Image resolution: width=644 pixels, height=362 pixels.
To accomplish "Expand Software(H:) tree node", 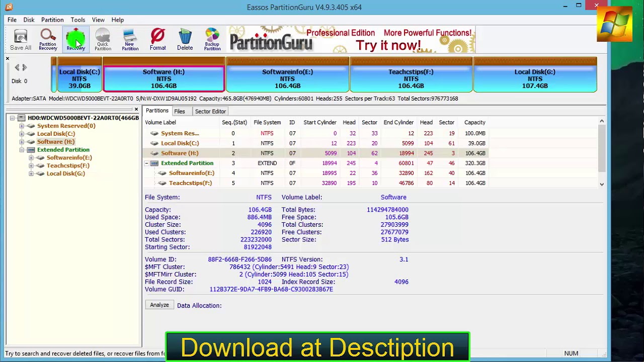I will (22, 142).
